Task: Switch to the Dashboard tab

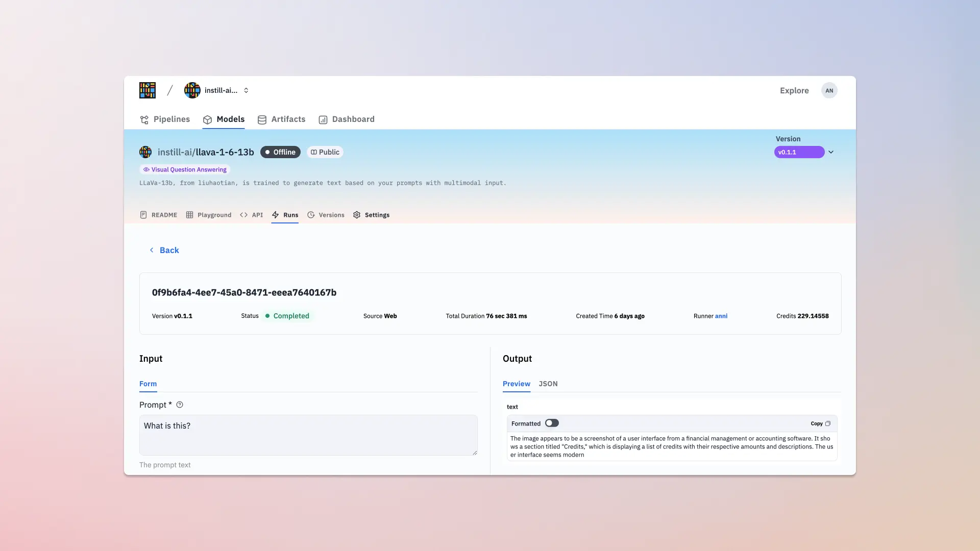Action: click(347, 119)
